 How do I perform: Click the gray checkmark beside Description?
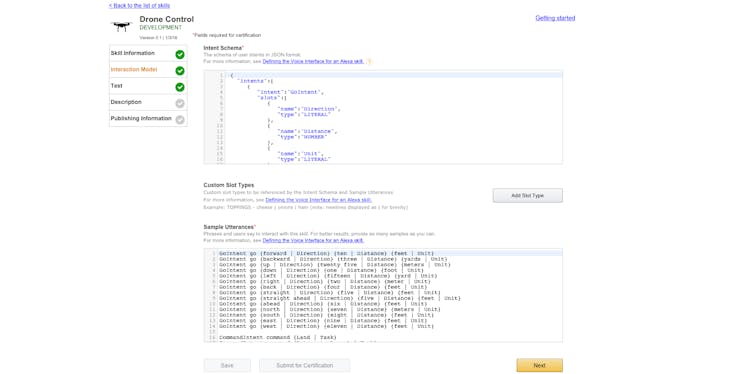pos(180,103)
